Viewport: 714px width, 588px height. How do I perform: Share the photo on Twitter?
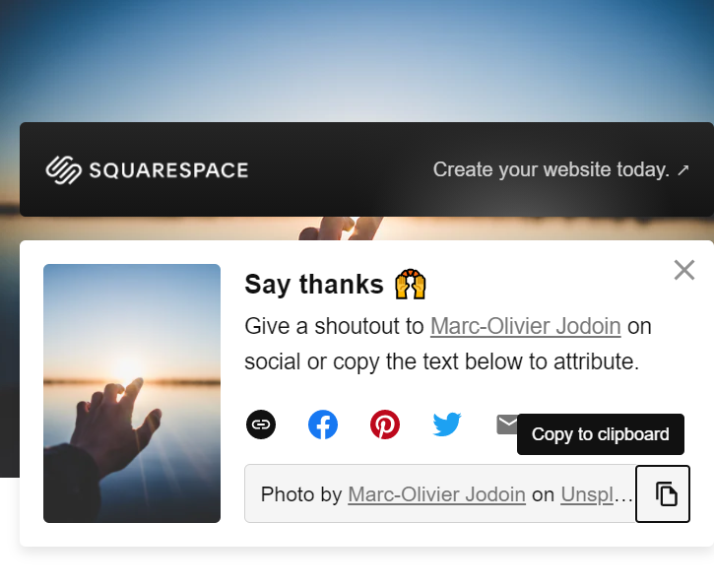pos(447,425)
